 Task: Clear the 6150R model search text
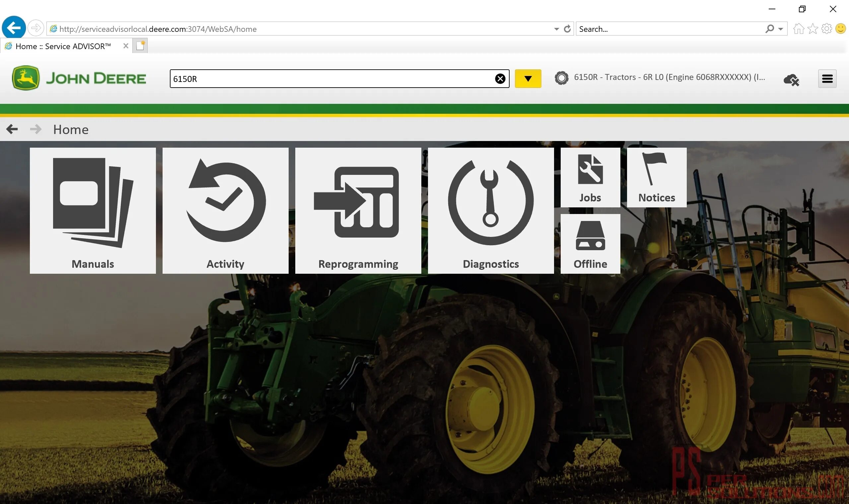[500, 79]
